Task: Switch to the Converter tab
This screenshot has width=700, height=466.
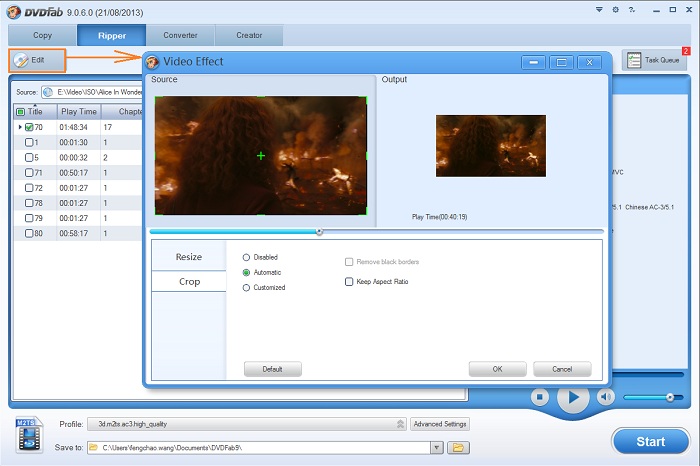Action: pos(180,35)
